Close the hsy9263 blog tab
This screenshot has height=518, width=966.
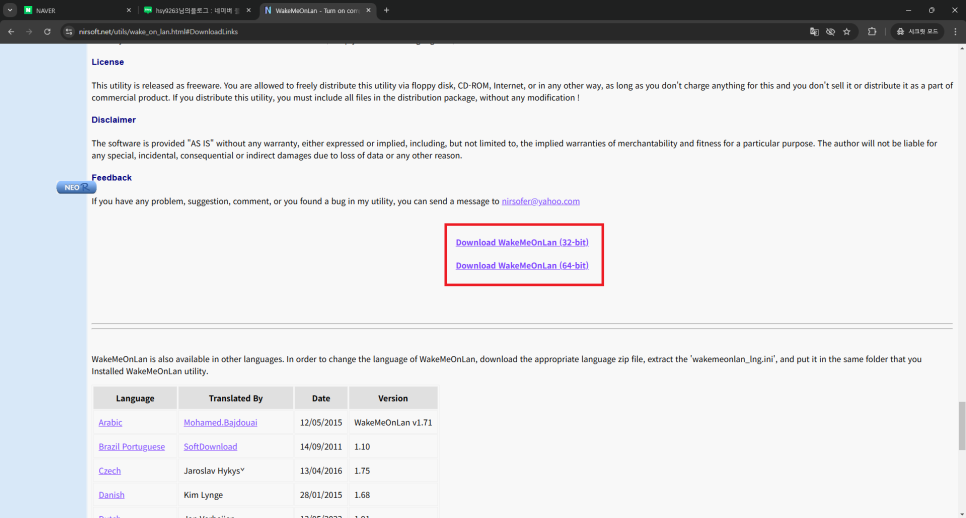click(x=248, y=10)
